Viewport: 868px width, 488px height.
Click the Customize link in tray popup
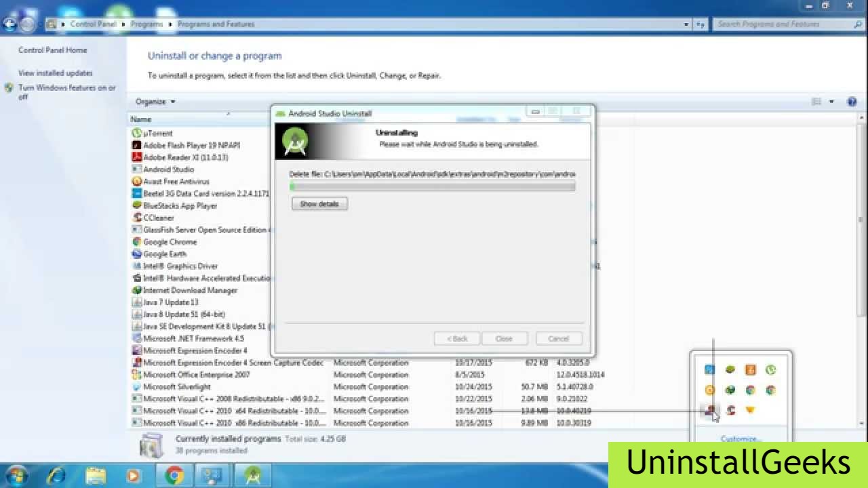741,439
